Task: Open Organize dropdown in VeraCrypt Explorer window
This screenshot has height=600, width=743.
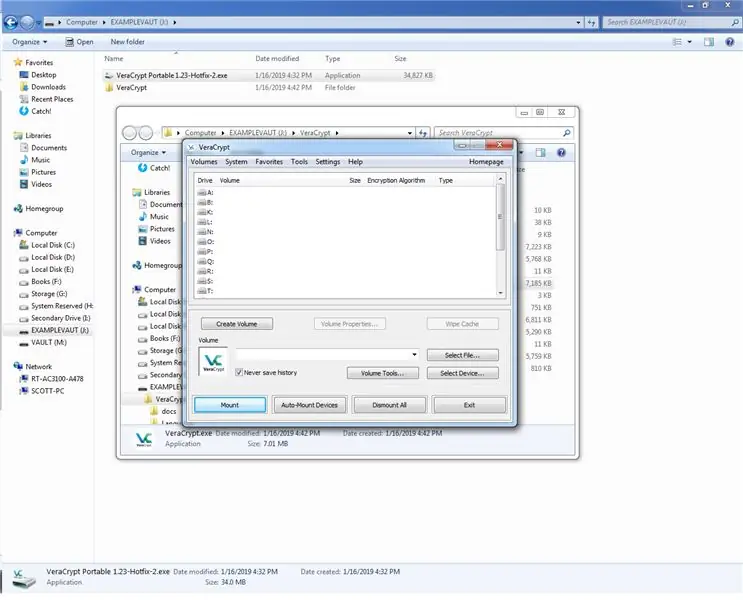Action: 148,153
